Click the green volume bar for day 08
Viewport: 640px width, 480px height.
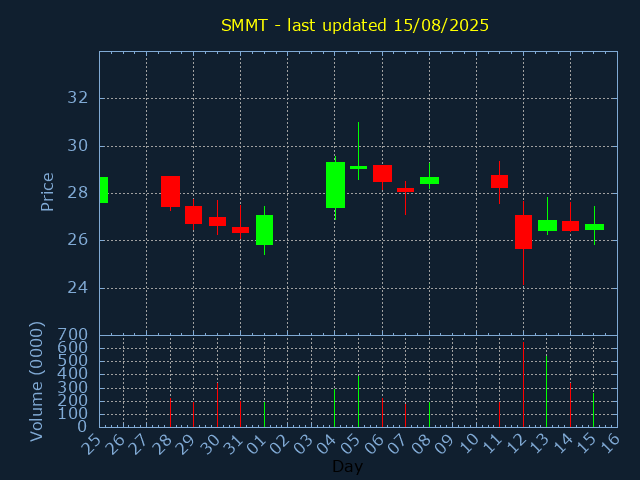(x=429, y=415)
